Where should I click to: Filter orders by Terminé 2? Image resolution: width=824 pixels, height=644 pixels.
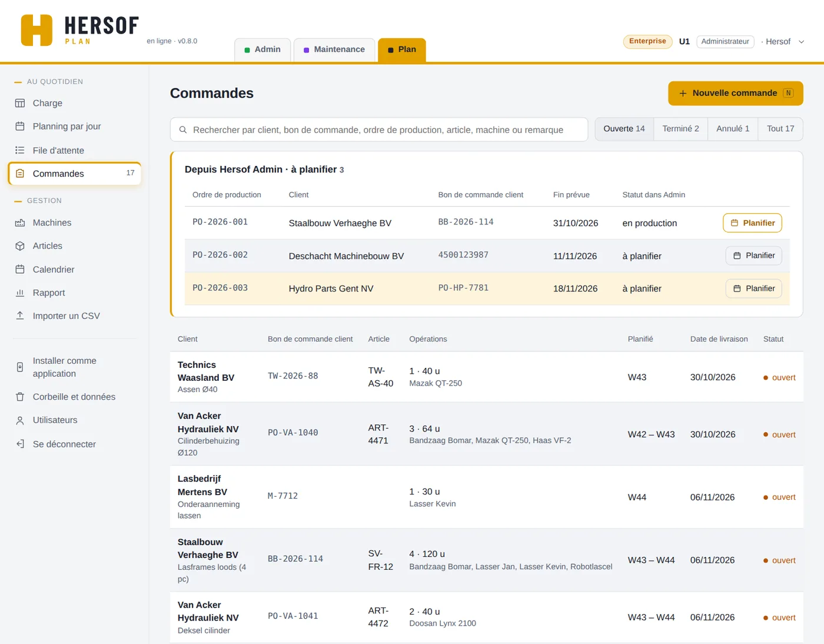(x=680, y=129)
